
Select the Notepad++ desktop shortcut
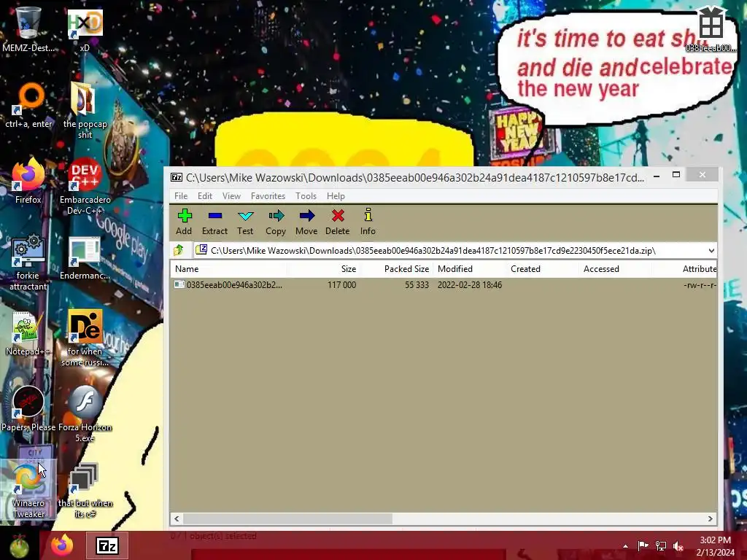(x=28, y=333)
